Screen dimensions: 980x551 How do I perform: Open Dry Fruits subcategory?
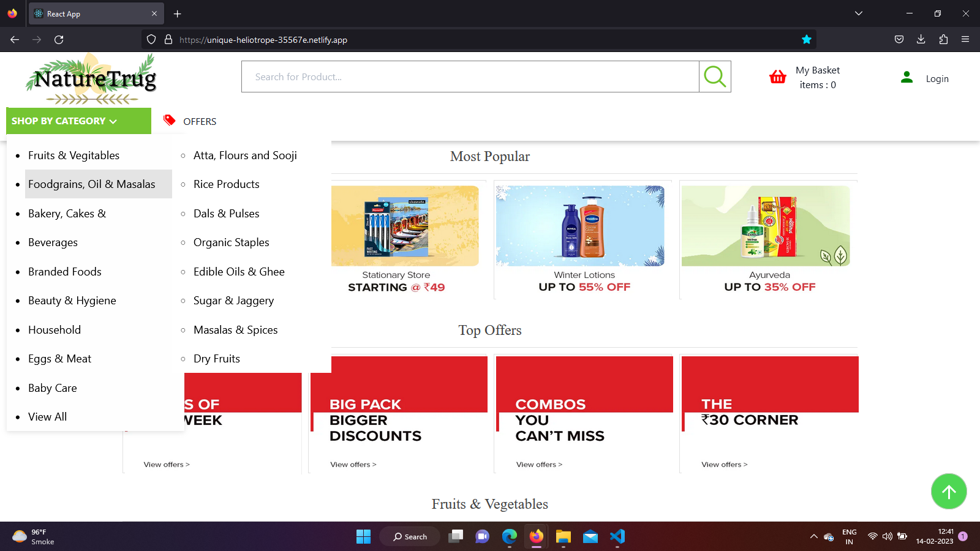click(x=217, y=359)
